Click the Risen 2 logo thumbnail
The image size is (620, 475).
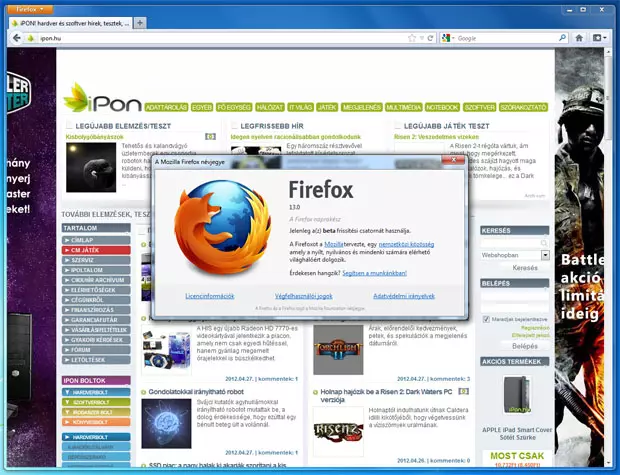click(x=338, y=432)
